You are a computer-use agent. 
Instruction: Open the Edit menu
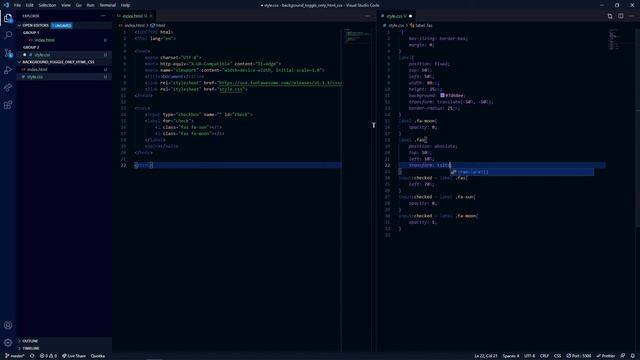coord(30,5)
